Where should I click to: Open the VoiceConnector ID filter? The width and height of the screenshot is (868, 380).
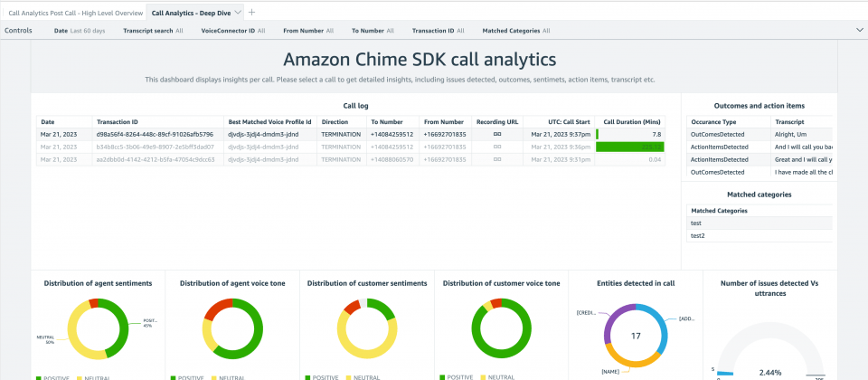tap(232, 31)
